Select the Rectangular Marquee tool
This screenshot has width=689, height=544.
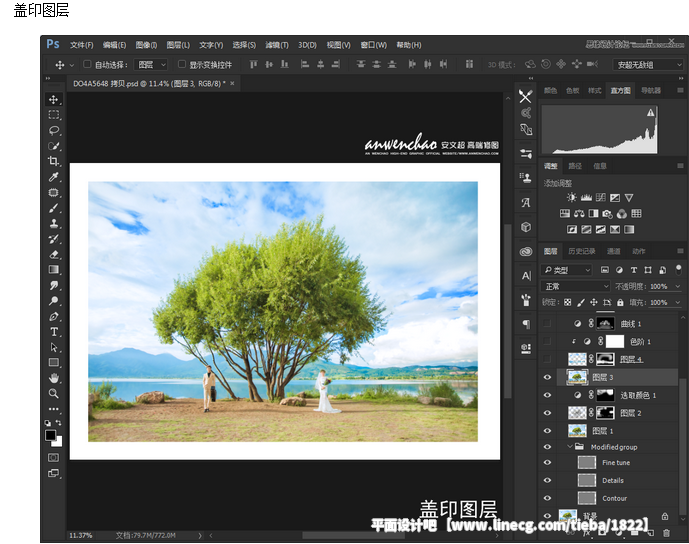54,115
